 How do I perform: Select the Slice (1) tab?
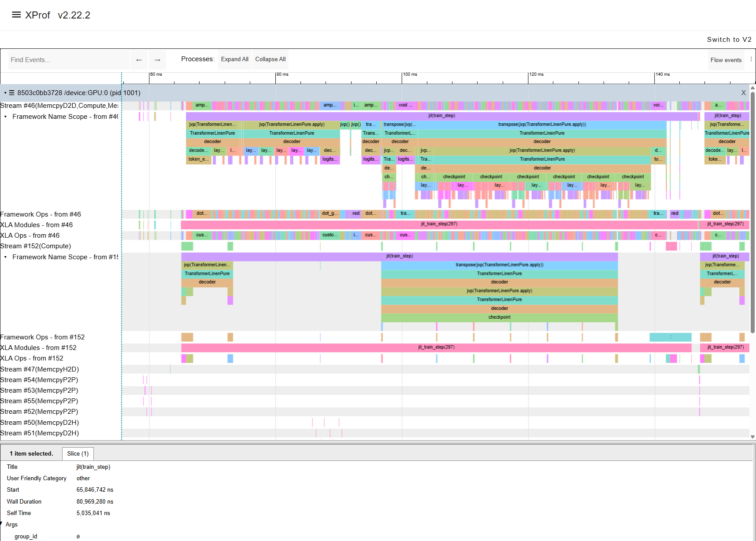tap(78, 454)
